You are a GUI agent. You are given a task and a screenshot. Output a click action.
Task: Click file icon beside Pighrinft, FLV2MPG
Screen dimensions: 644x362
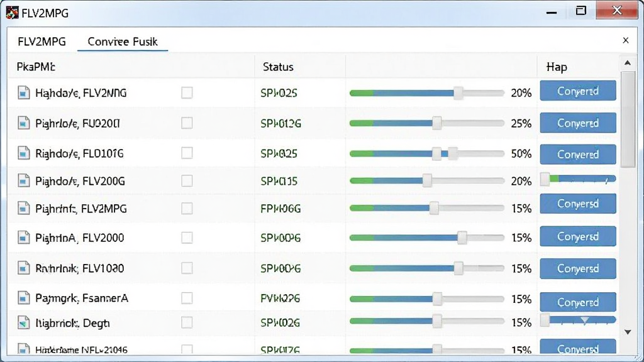click(23, 208)
